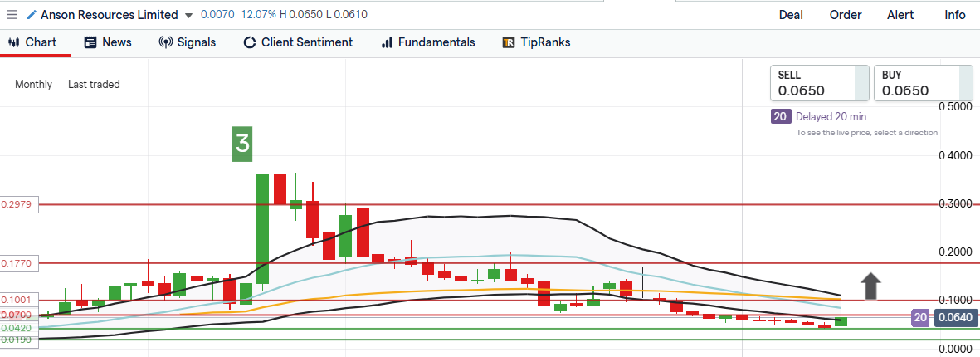Open the Monthly timeframe selector
The width and height of the screenshot is (980, 357).
(33, 84)
